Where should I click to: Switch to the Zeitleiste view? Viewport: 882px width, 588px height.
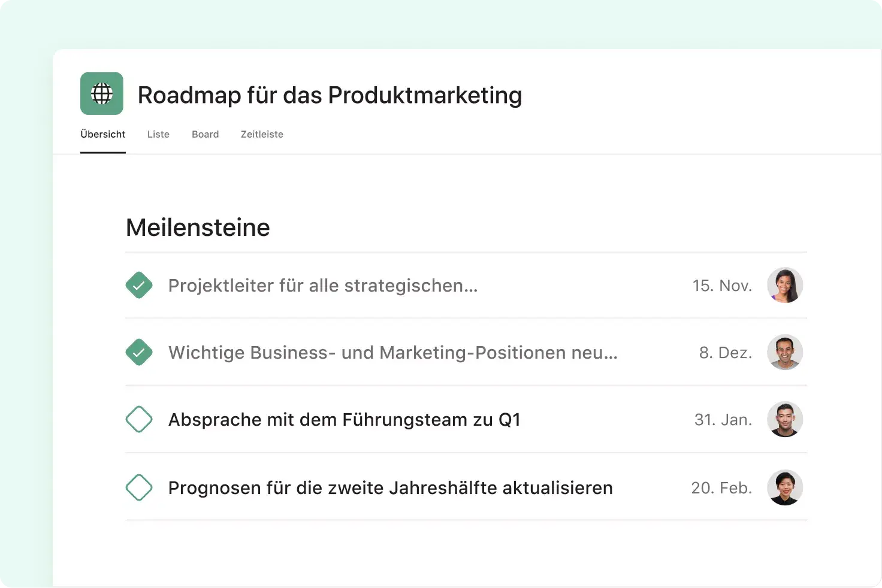click(262, 134)
